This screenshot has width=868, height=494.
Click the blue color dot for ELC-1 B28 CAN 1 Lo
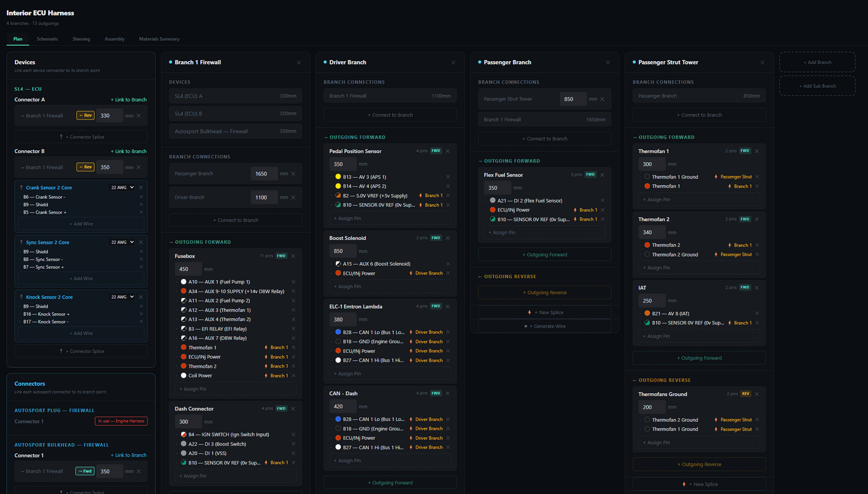click(338, 332)
